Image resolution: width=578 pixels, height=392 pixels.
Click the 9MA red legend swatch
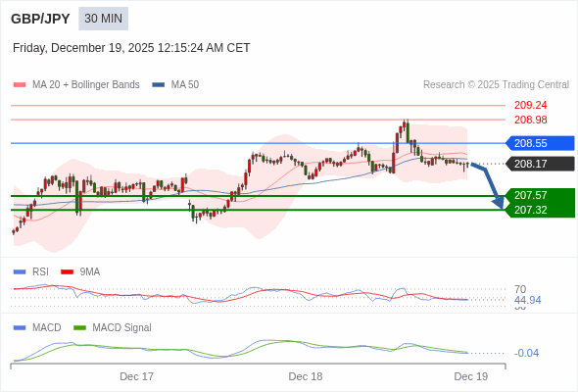click(x=67, y=272)
